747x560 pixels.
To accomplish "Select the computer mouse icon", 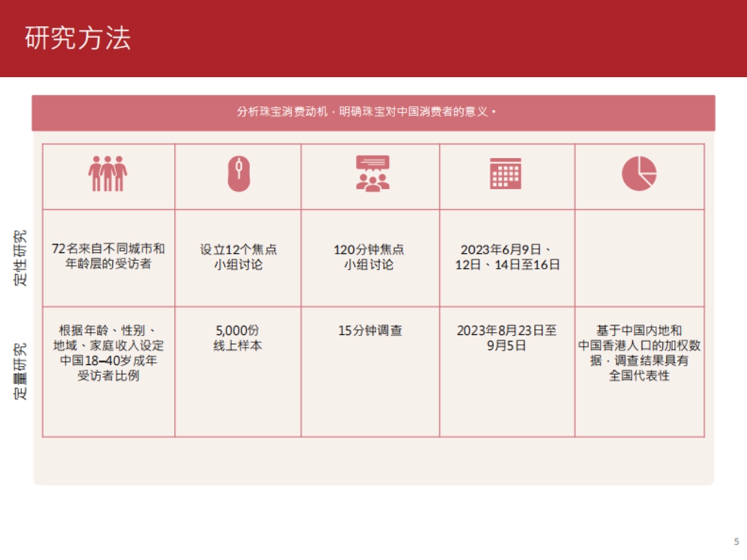I will coord(238,175).
